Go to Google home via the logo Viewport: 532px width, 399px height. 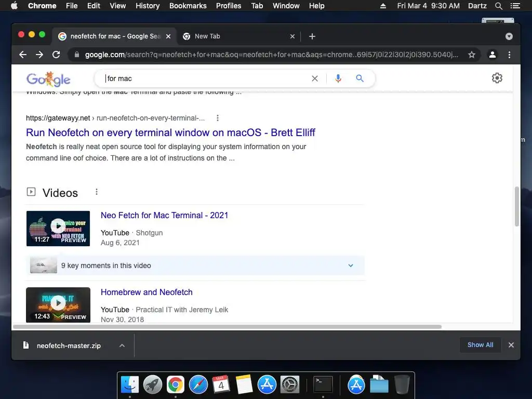point(48,79)
